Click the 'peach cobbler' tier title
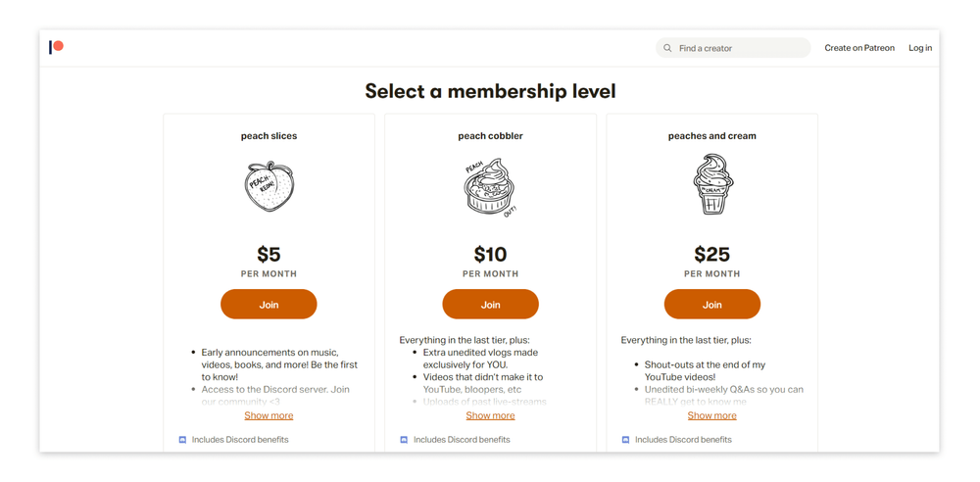This screenshot has width=980, height=482. [x=490, y=136]
